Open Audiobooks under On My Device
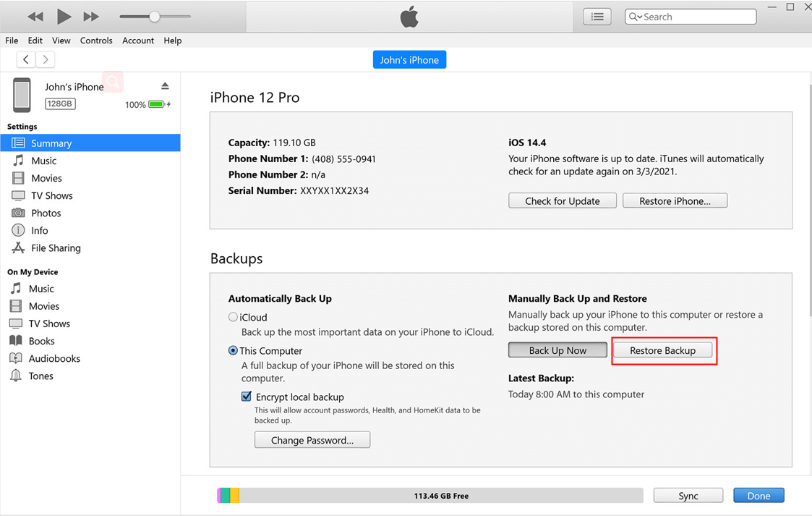The width and height of the screenshot is (812, 516). [x=54, y=358]
